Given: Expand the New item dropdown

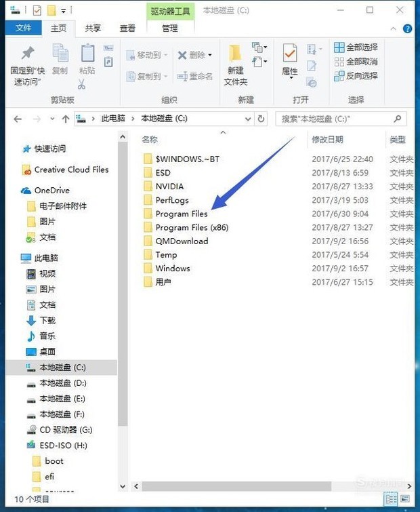Looking at the screenshot, I should pos(259,47).
